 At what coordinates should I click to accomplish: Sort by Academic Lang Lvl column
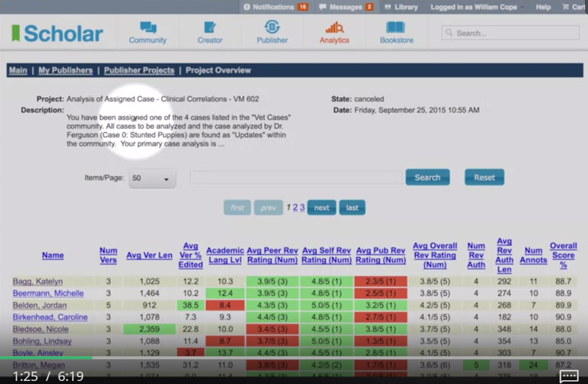point(225,256)
